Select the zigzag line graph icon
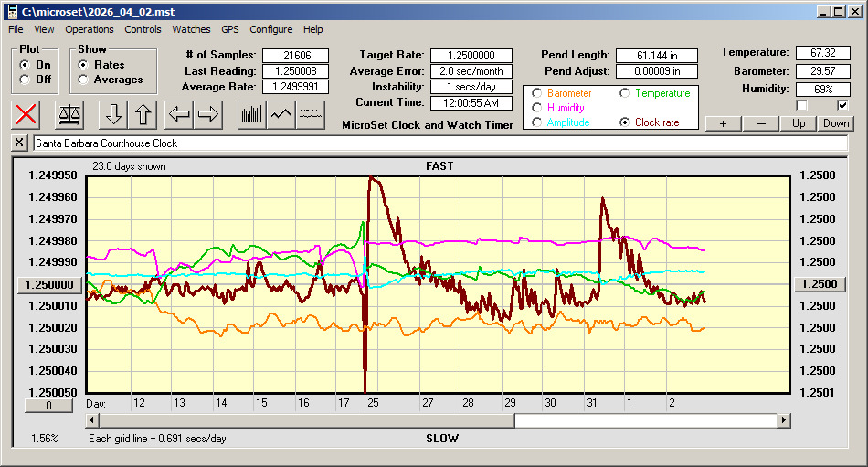The image size is (868, 467). (281, 115)
